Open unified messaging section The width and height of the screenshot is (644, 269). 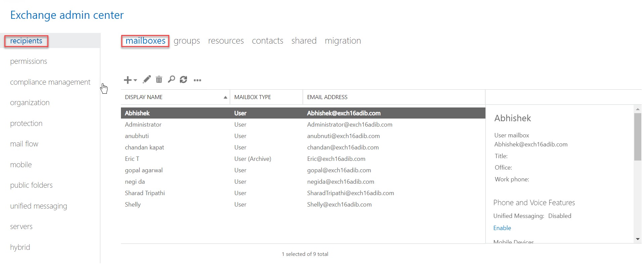pyautogui.click(x=39, y=206)
